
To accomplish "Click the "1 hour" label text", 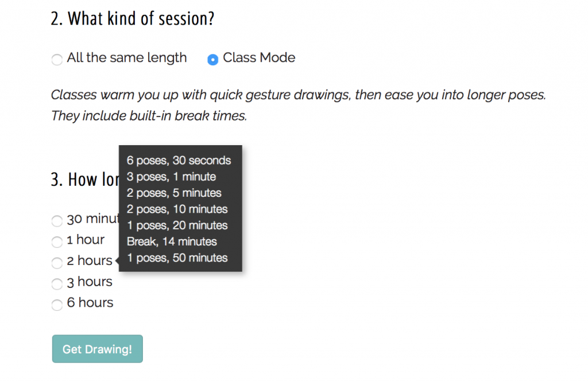I will pos(86,240).
